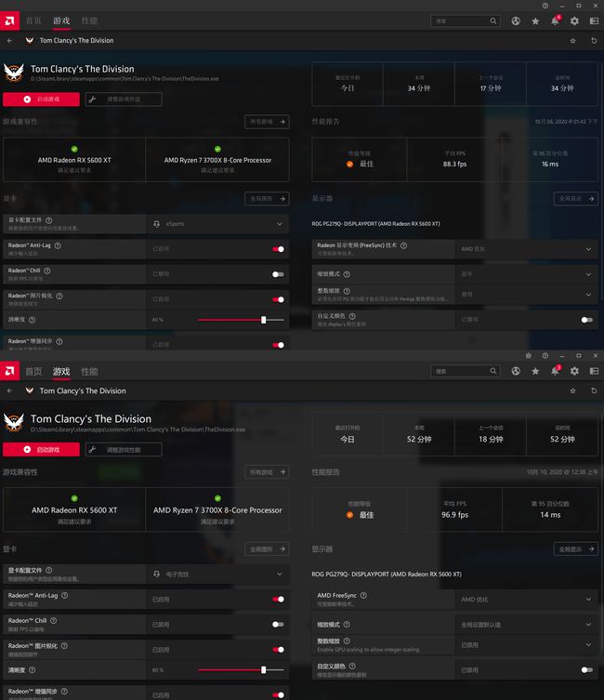Click search field in upper window
Viewport: 604px width, 700px height.
pyautogui.click(x=466, y=21)
